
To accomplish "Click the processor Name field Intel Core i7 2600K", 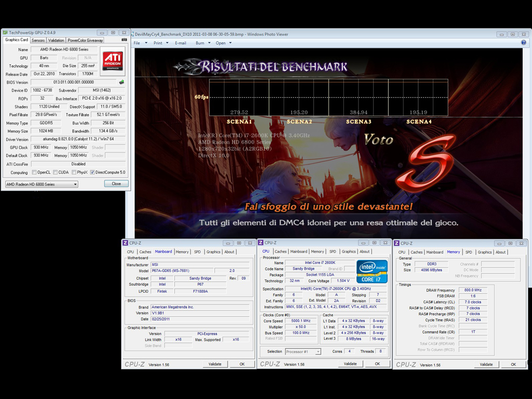I will pyautogui.click(x=320, y=262).
